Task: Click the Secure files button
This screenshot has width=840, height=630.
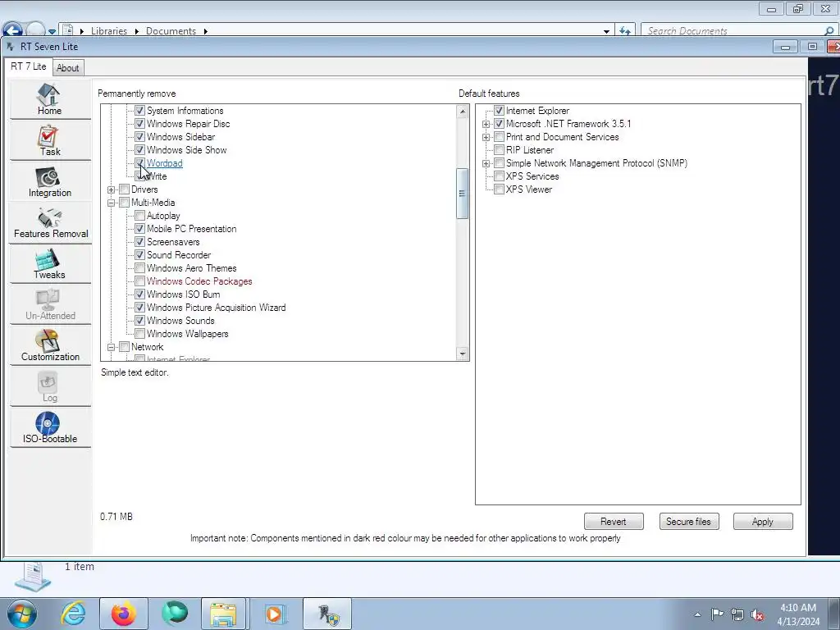Action: [688, 521]
